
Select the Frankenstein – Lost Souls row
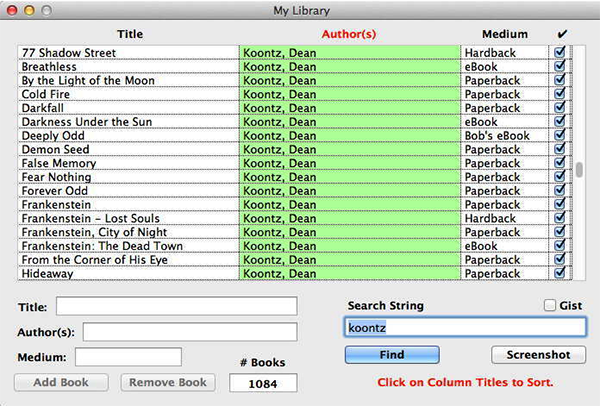[x=128, y=218]
